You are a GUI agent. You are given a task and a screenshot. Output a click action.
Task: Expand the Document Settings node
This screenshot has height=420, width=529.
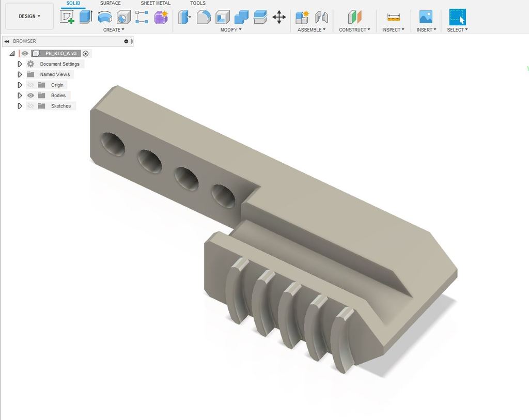click(20, 64)
